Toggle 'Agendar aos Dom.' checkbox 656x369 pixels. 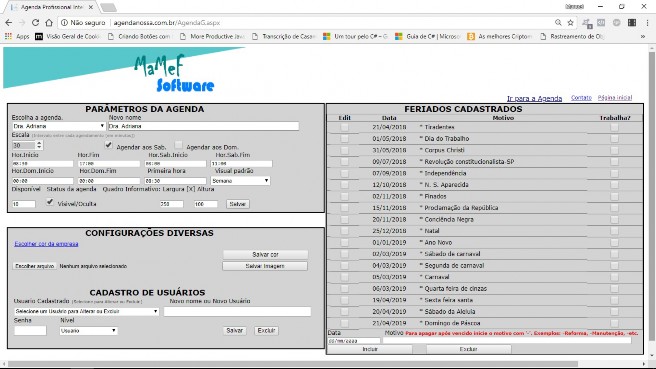tap(178, 145)
